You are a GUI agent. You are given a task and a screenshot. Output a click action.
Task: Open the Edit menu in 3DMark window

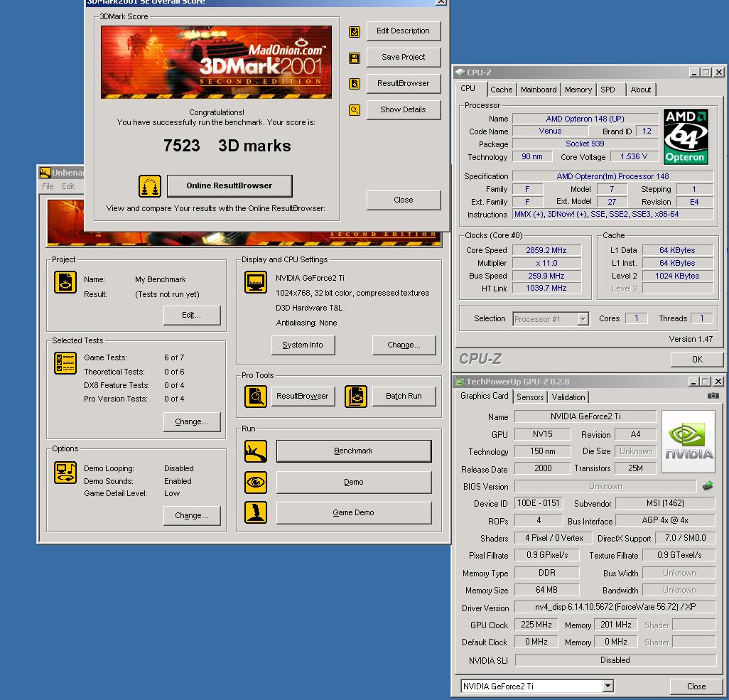68,186
